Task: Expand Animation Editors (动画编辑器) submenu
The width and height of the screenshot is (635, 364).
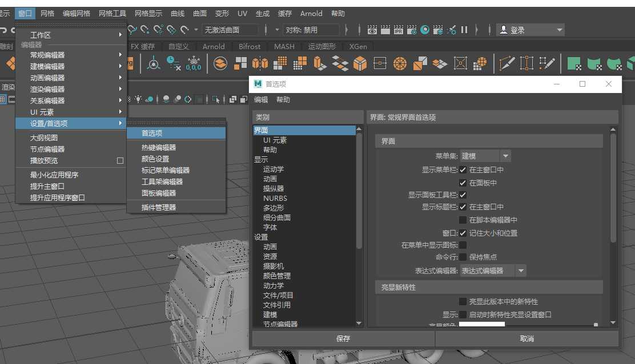Action: (71, 77)
